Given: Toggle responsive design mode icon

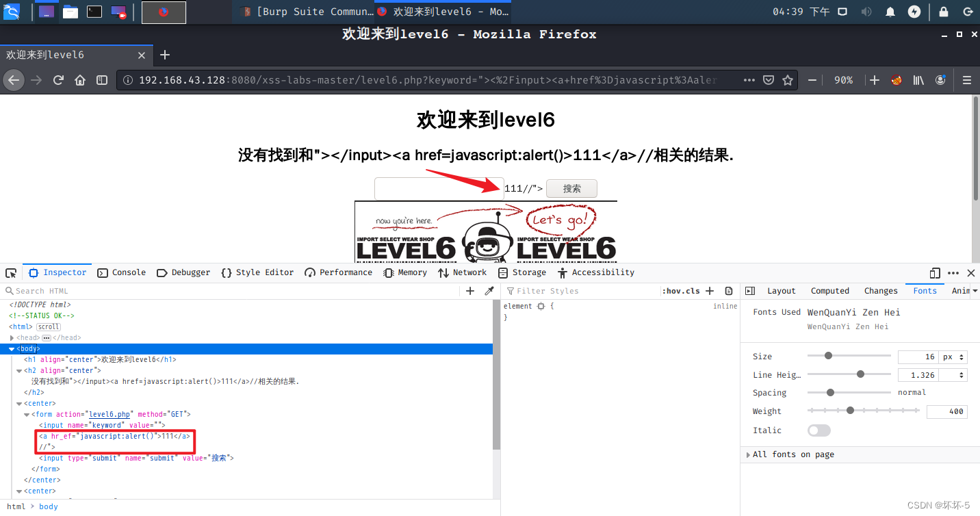Looking at the screenshot, I should point(936,272).
